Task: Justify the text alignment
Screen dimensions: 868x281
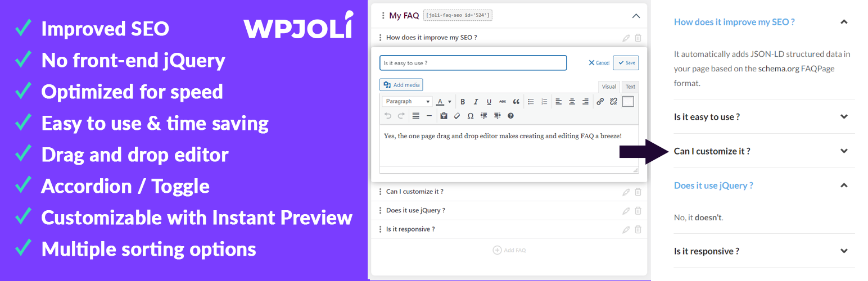Action: tap(416, 116)
